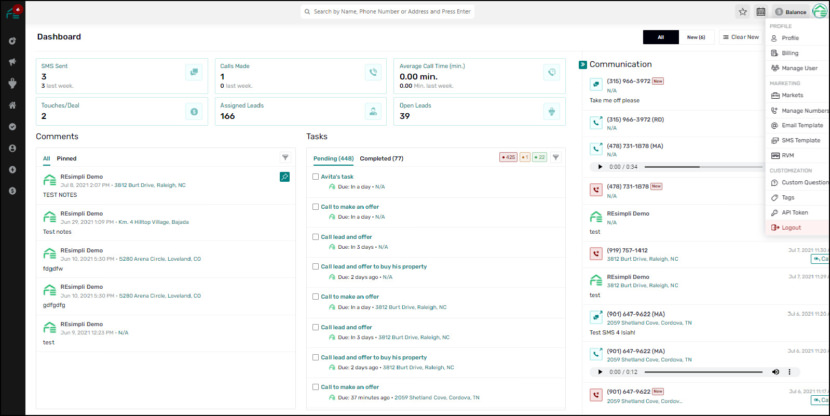Viewport: 830px width, 416px height.
Task: Click missed call icon beside (919) 757-1412
Action: 596,254
